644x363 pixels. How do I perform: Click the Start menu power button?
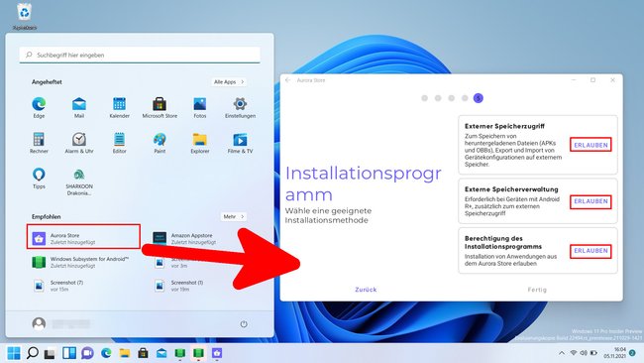pyautogui.click(x=244, y=324)
